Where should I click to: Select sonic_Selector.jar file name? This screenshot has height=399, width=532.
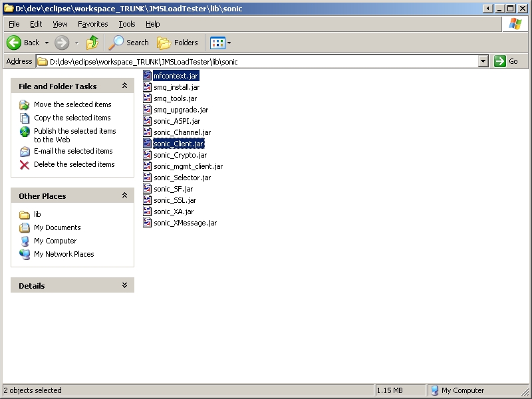coord(182,178)
